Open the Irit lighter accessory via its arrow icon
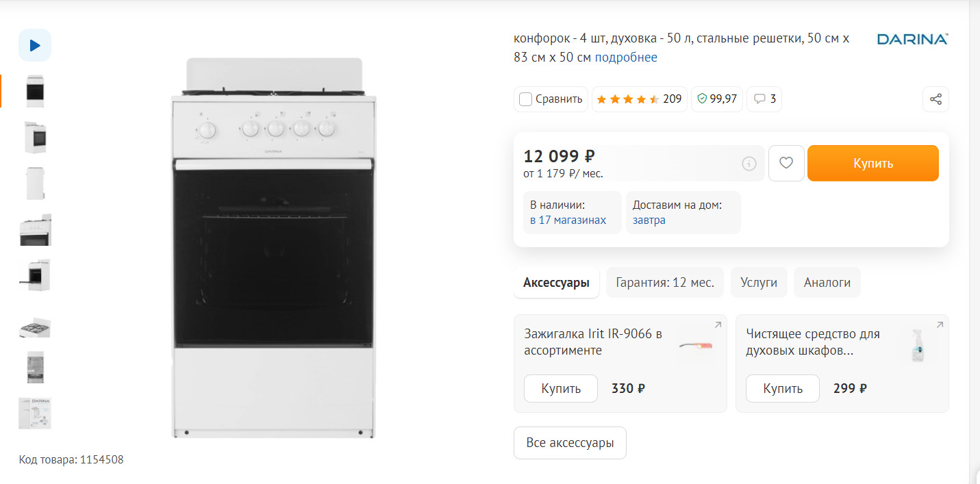 (x=718, y=324)
